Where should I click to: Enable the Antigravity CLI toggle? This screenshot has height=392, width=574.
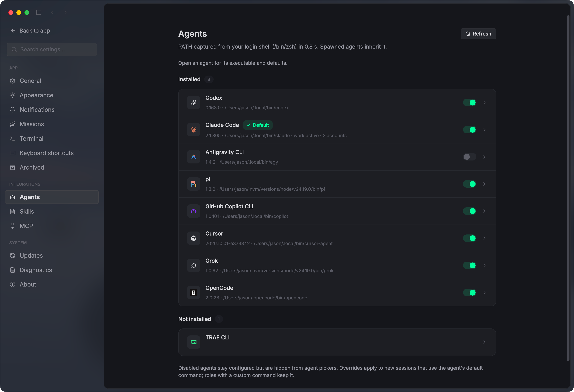[469, 157]
